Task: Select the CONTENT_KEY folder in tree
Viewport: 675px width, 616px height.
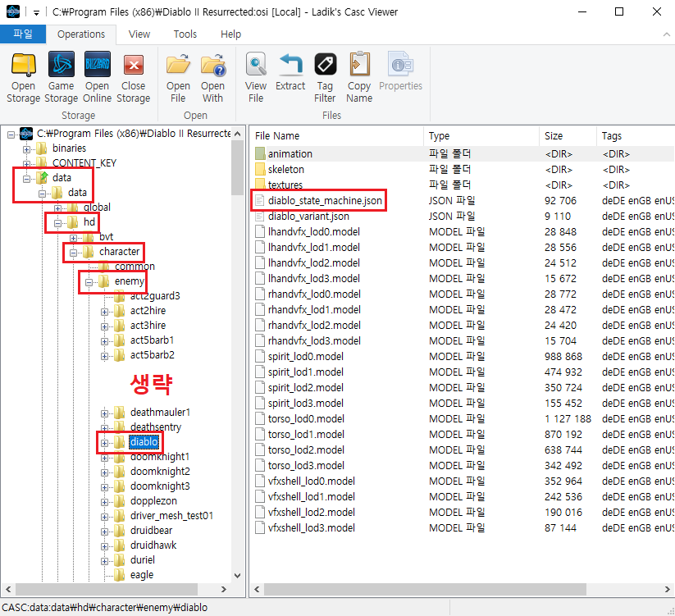Action: coord(84,162)
